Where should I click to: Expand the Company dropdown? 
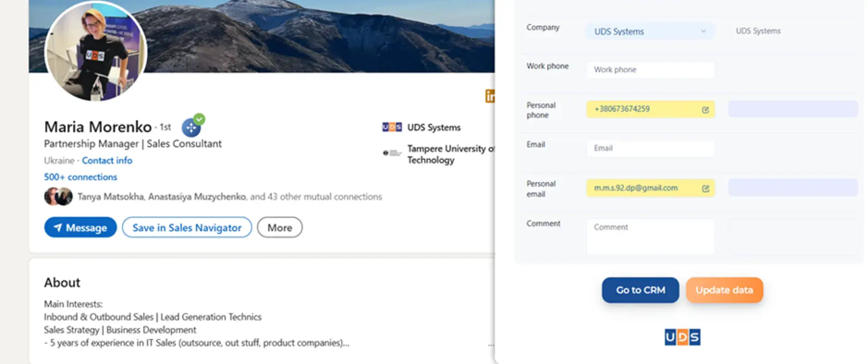point(650,31)
